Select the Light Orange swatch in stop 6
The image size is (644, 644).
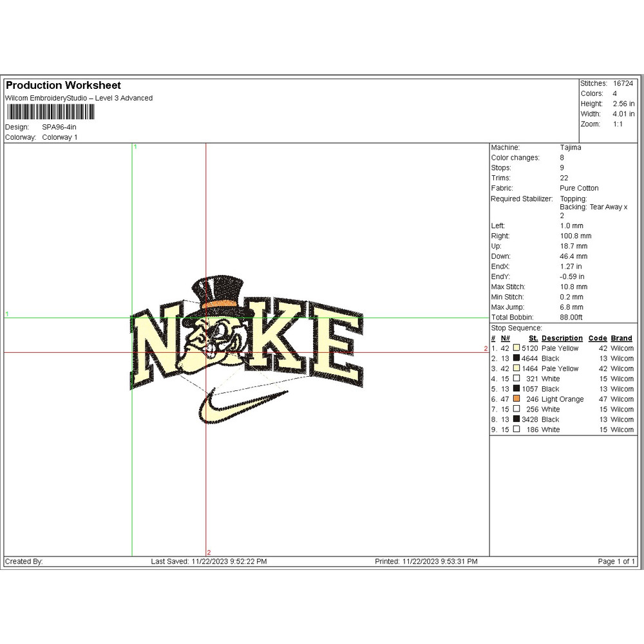coord(516,399)
